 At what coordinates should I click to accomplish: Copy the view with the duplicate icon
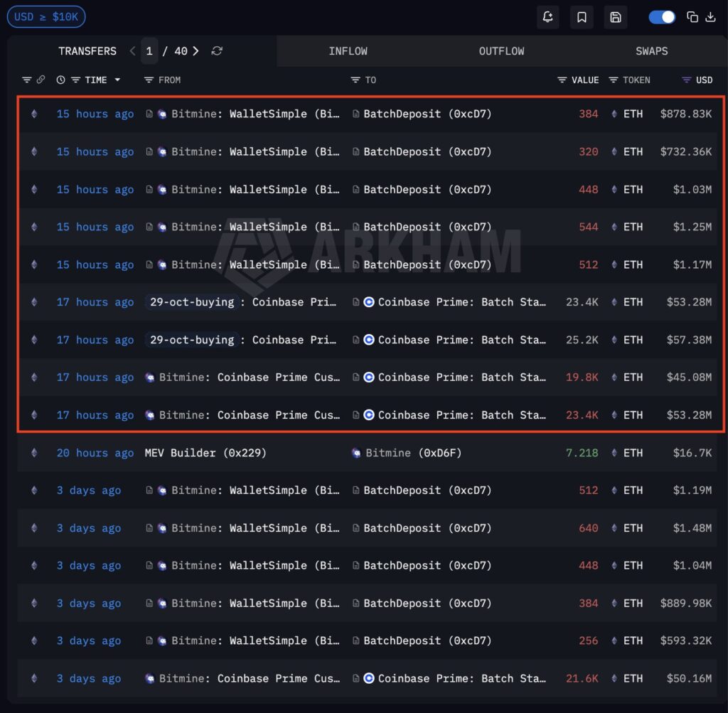[694, 16]
